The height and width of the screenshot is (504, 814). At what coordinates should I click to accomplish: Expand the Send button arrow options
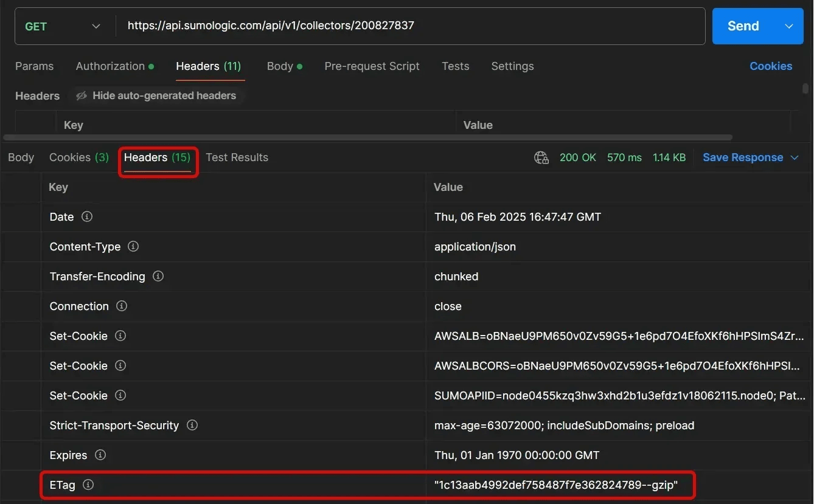pos(789,26)
